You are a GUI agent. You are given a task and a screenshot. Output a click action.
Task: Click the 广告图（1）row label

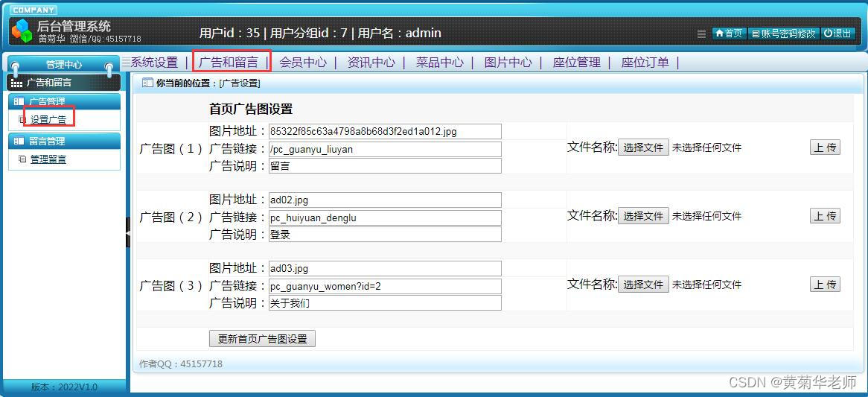click(171, 149)
